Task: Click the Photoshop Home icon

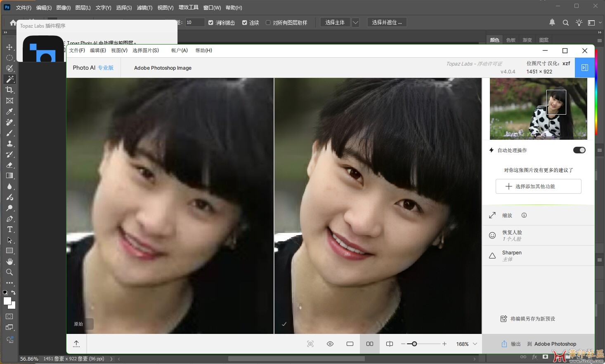Action: pos(13,23)
